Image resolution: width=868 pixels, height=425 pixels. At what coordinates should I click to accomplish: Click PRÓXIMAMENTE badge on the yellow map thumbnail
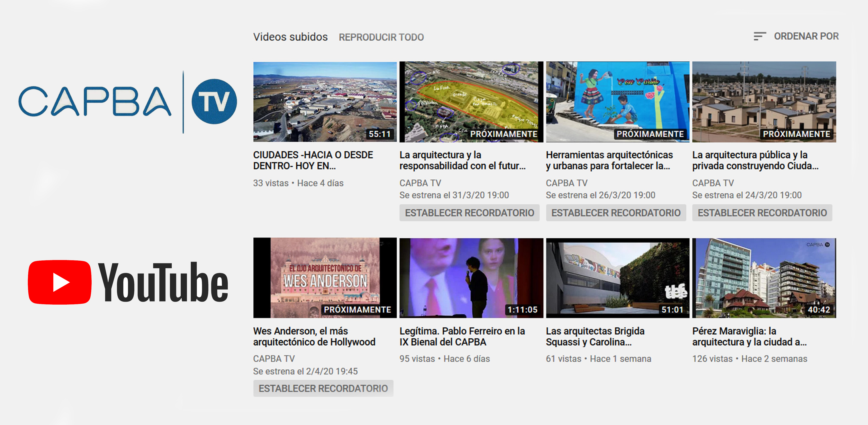point(504,134)
